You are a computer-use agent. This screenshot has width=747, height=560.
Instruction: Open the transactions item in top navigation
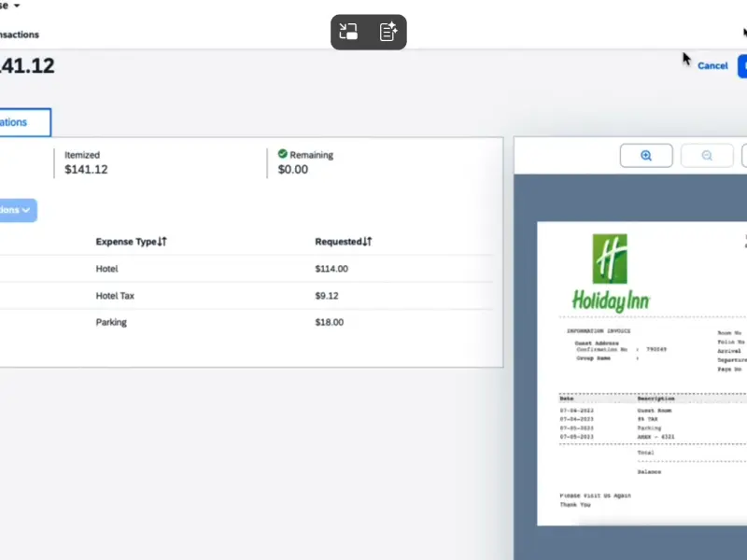[19, 35]
